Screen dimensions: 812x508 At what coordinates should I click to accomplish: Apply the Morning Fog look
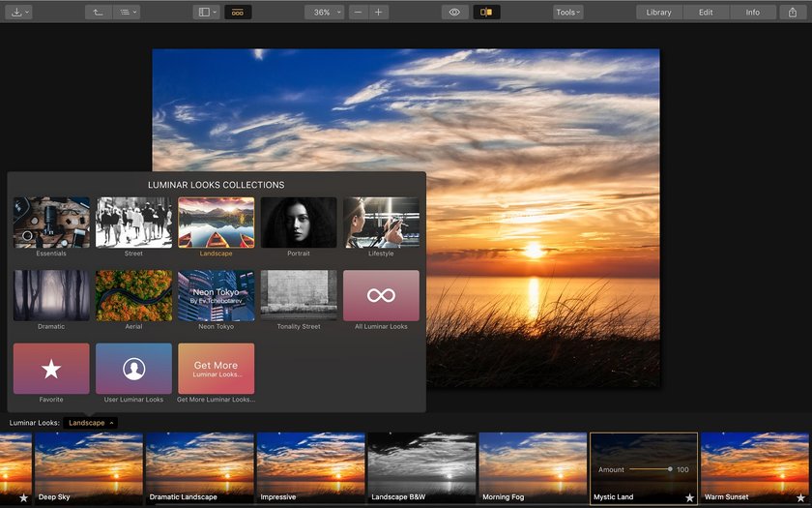pos(533,468)
